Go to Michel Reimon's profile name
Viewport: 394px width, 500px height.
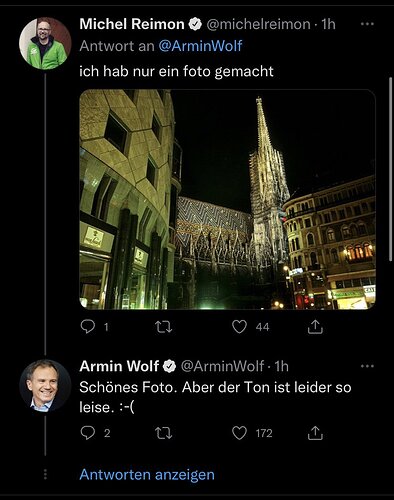pyautogui.click(x=132, y=24)
